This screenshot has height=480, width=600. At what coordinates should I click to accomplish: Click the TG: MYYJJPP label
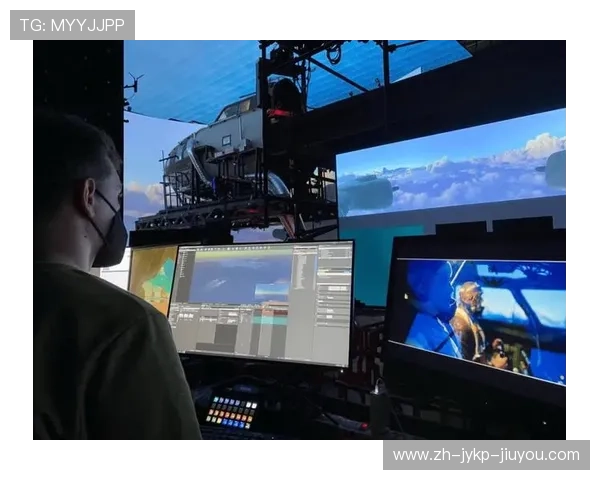[x=71, y=25]
